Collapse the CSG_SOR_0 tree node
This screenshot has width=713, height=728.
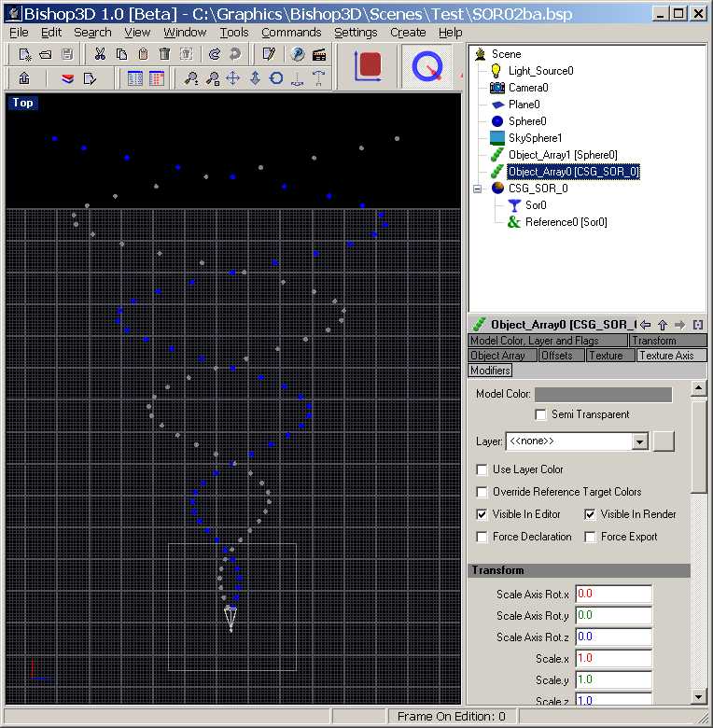[478, 189]
